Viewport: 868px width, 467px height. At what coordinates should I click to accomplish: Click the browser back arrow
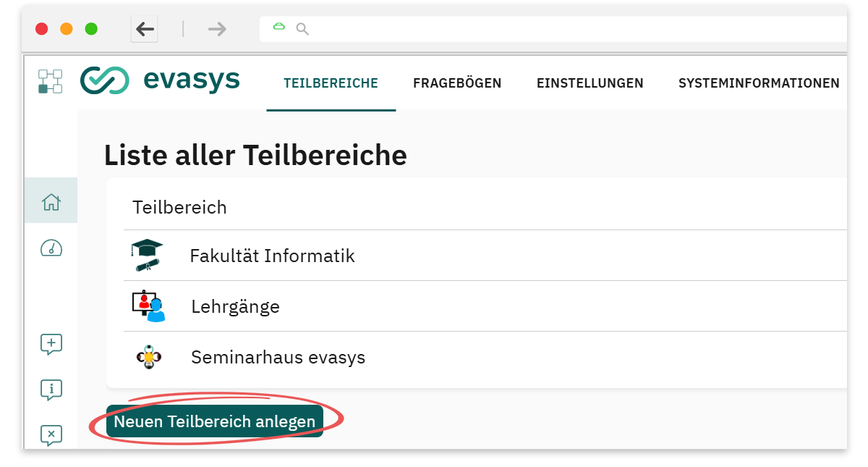[144, 29]
